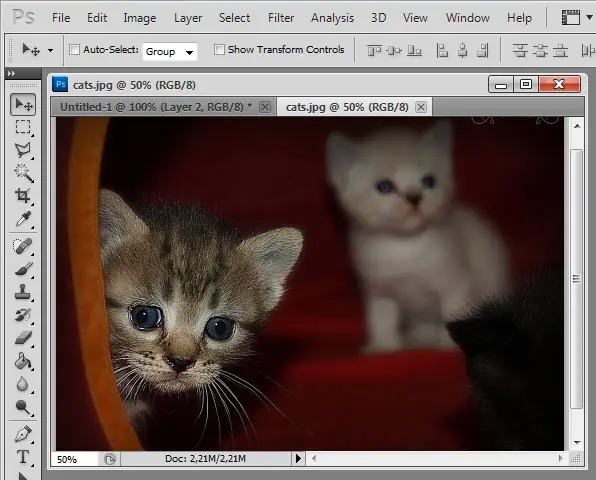The image size is (596, 480).
Task: Select the History Brush tool
Action: point(23,315)
